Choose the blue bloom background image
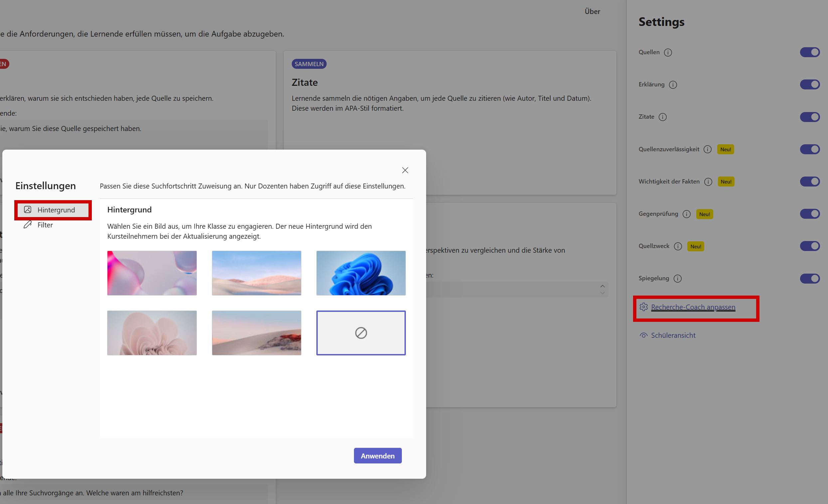 pyautogui.click(x=361, y=273)
